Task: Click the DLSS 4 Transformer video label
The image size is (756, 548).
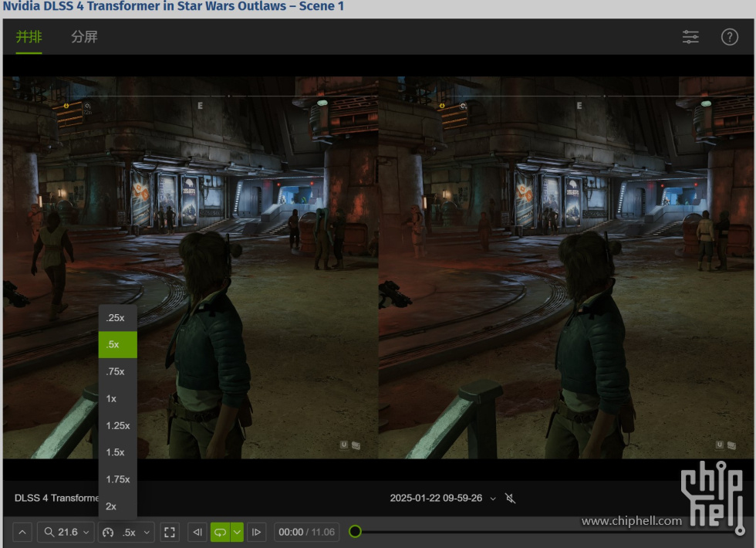Action: [x=56, y=499]
